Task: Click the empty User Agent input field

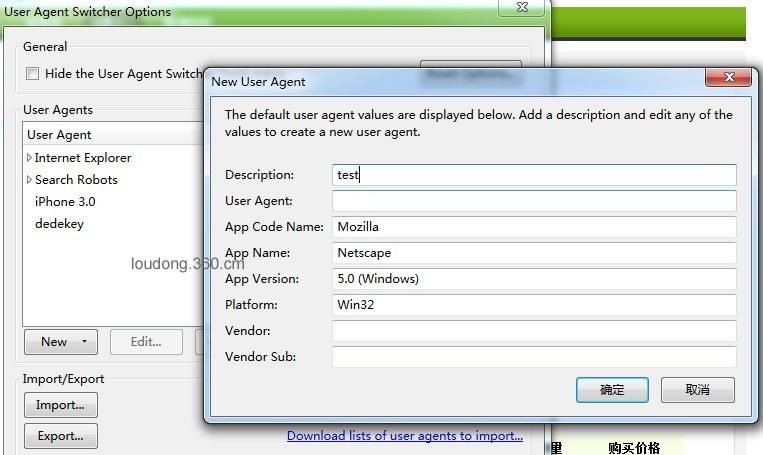Action: click(x=534, y=201)
